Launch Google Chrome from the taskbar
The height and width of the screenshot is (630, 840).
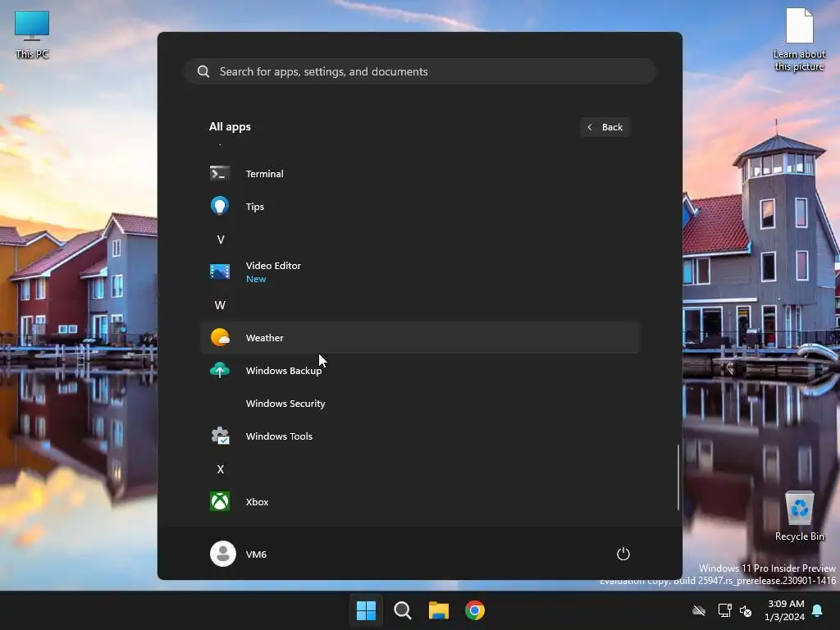475,610
